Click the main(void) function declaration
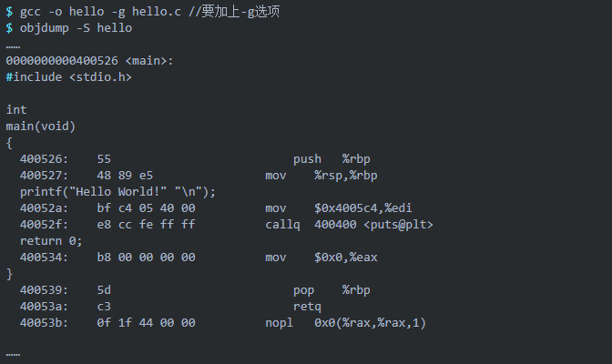612x364 pixels. coord(40,126)
